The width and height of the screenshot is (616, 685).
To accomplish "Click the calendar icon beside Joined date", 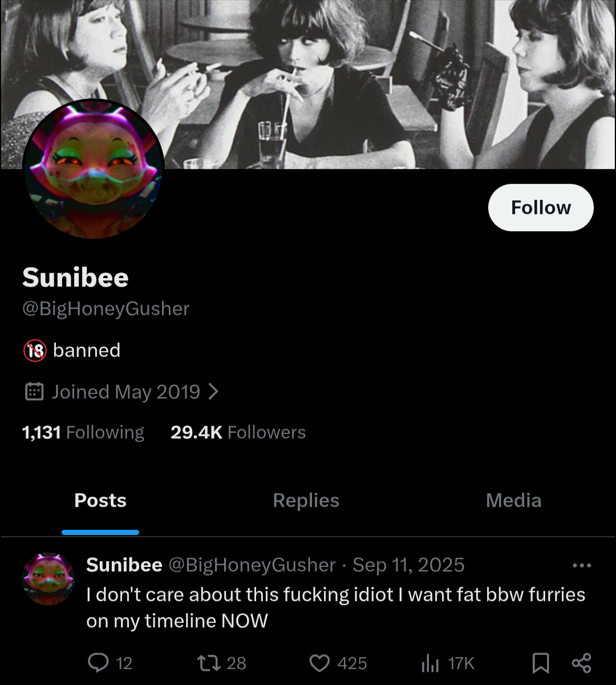I will (35, 392).
